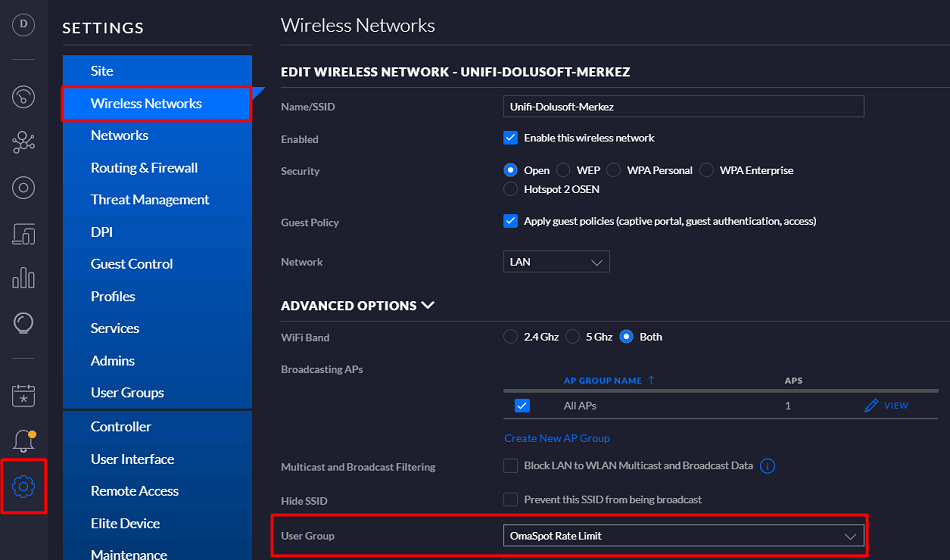Open the Services settings item
Viewport: 950px width, 560px height.
pyautogui.click(x=157, y=328)
